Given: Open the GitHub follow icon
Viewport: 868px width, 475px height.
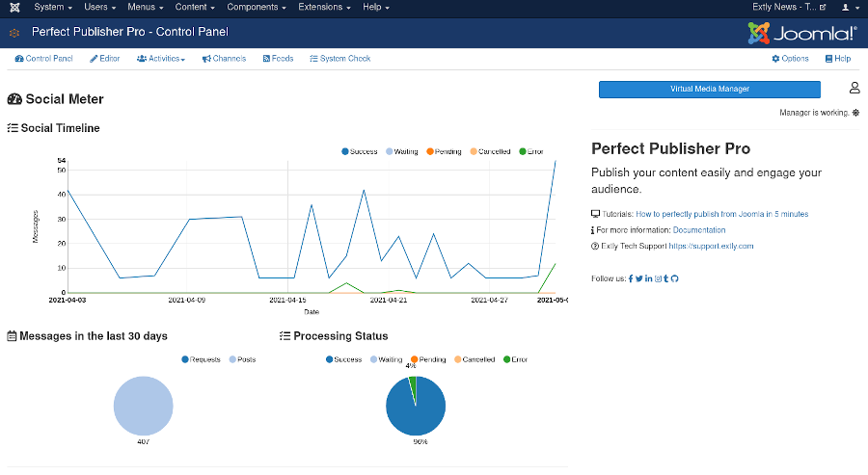Looking at the screenshot, I should click(674, 278).
